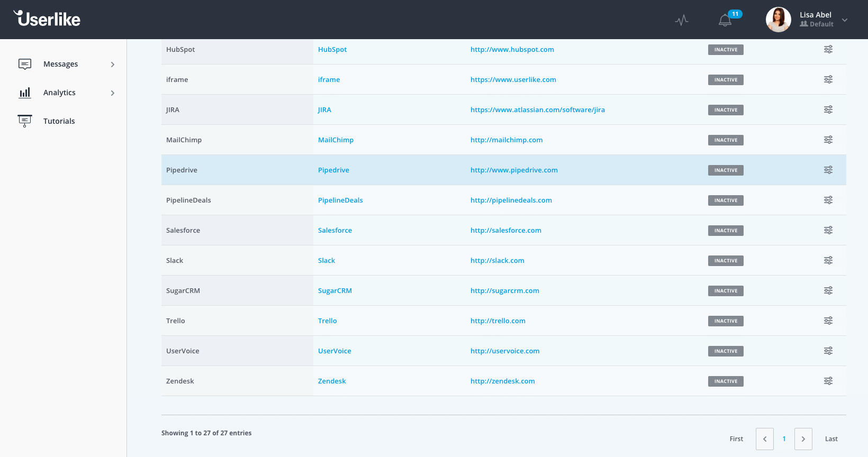Viewport: 868px width, 457px height.
Task: Visit http://slack.com URL
Action: click(x=498, y=260)
